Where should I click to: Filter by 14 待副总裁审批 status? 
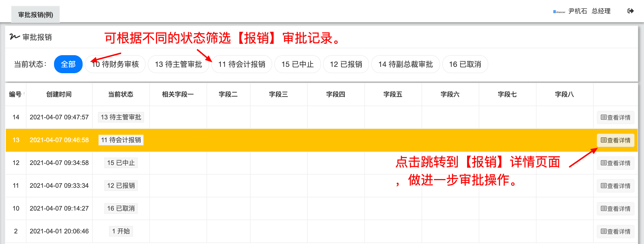coord(406,64)
